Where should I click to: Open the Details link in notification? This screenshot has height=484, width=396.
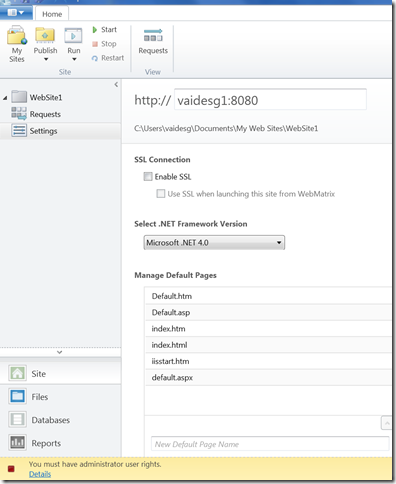[x=40, y=474]
